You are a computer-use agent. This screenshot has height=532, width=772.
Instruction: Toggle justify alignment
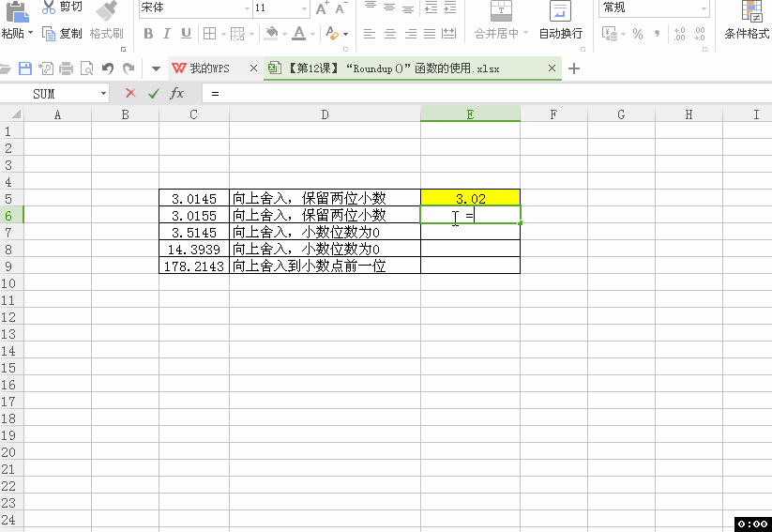pyautogui.click(x=430, y=34)
